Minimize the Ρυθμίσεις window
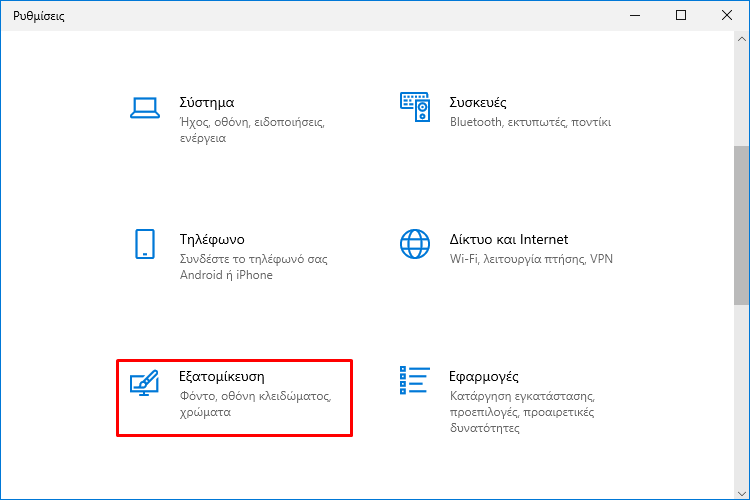750x500 pixels. 635,15
